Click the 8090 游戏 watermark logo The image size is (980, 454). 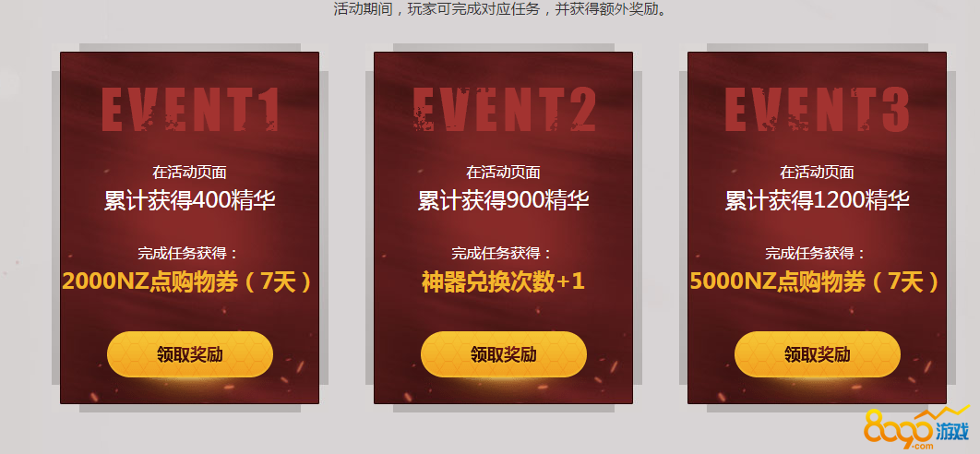(917, 430)
